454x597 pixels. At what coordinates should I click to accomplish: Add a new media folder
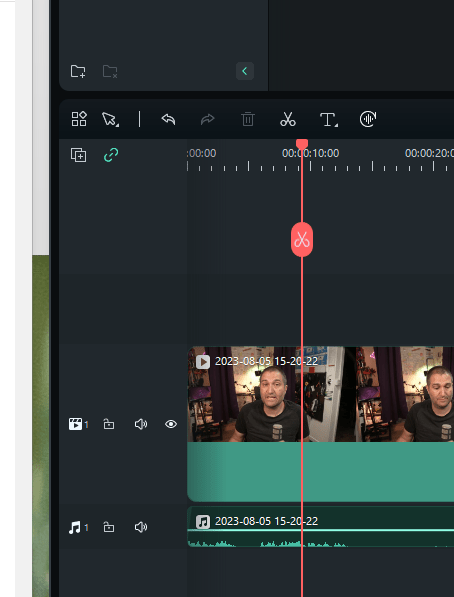coord(78,71)
